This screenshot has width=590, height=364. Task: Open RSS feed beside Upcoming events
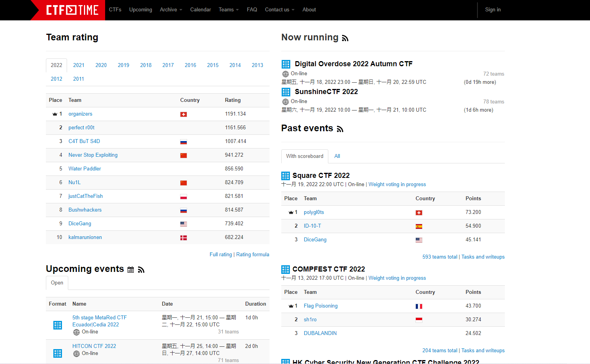click(141, 270)
